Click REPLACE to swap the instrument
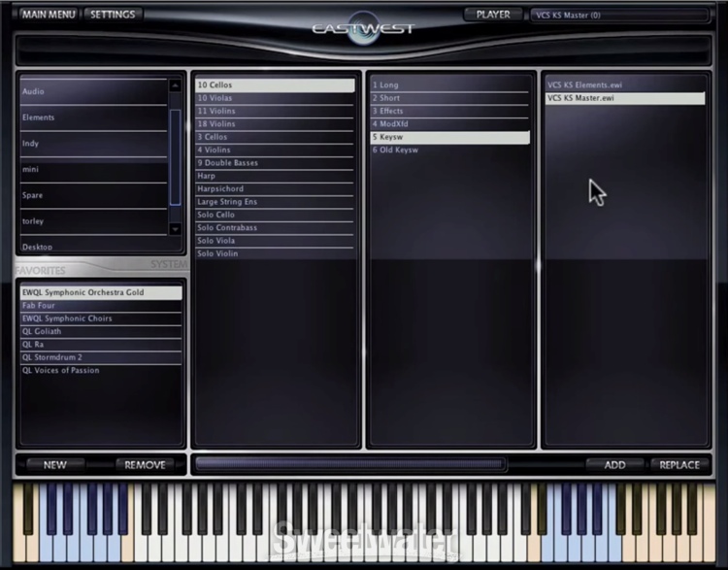The image size is (728, 570). click(679, 465)
